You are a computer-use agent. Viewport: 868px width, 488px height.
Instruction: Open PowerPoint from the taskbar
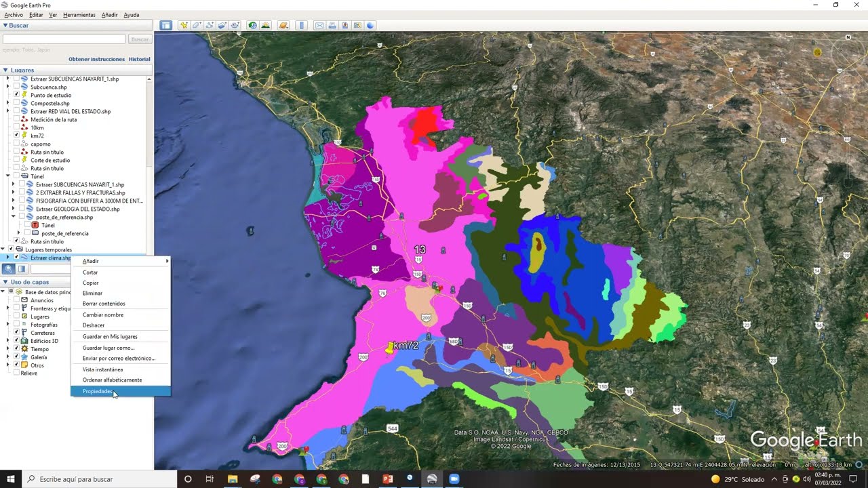388,479
